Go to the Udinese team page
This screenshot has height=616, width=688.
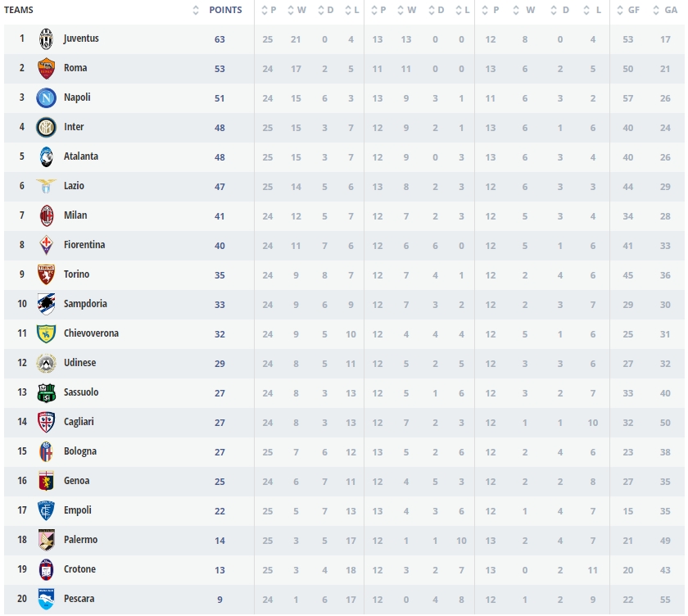tap(79, 363)
